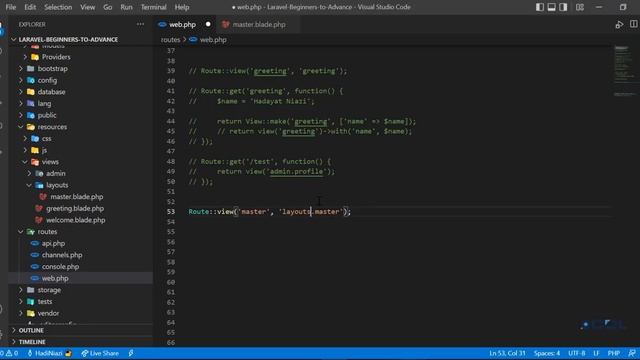Collapse the routes folder chevron
The height and width of the screenshot is (360, 640).
(x=21, y=232)
